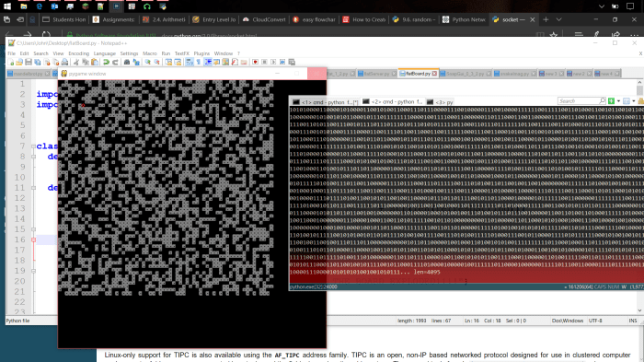644x362 pixels.
Task: Click the Zoom In magnifier icon
Action: pos(147,62)
